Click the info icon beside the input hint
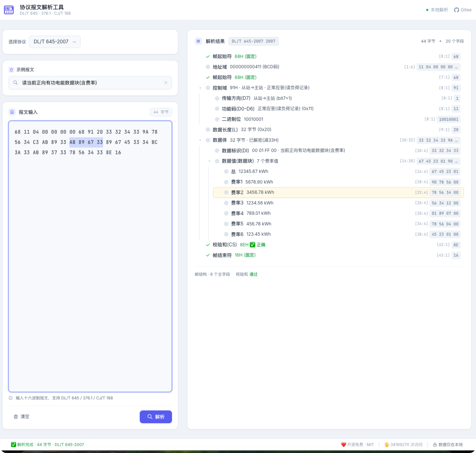The height and width of the screenshot is (453, 476). pos(11,398)
